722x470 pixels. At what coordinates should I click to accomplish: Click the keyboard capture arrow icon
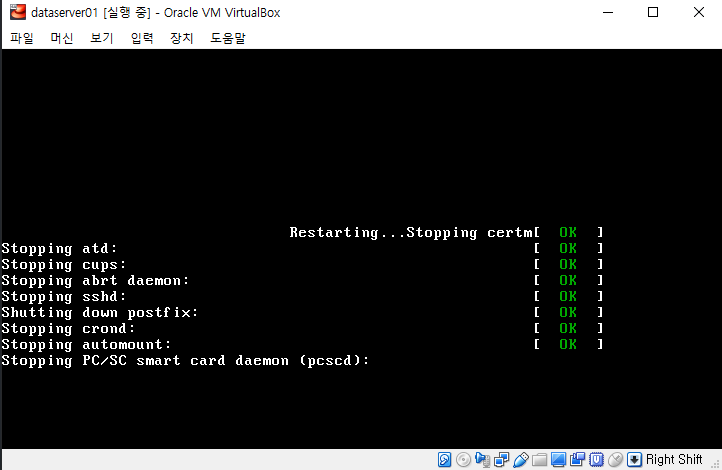(x=634, y=459)
